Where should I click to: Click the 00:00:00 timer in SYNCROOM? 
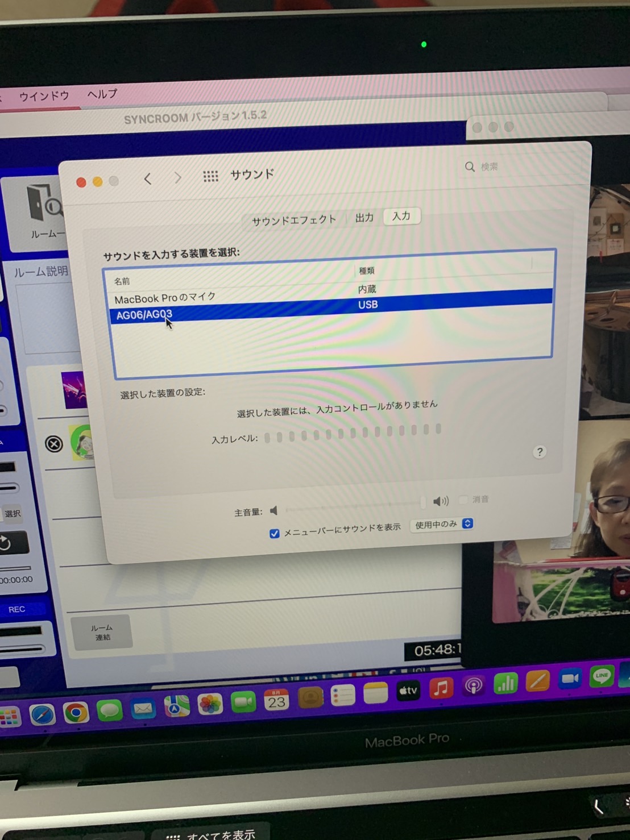(x=16, y=580)
